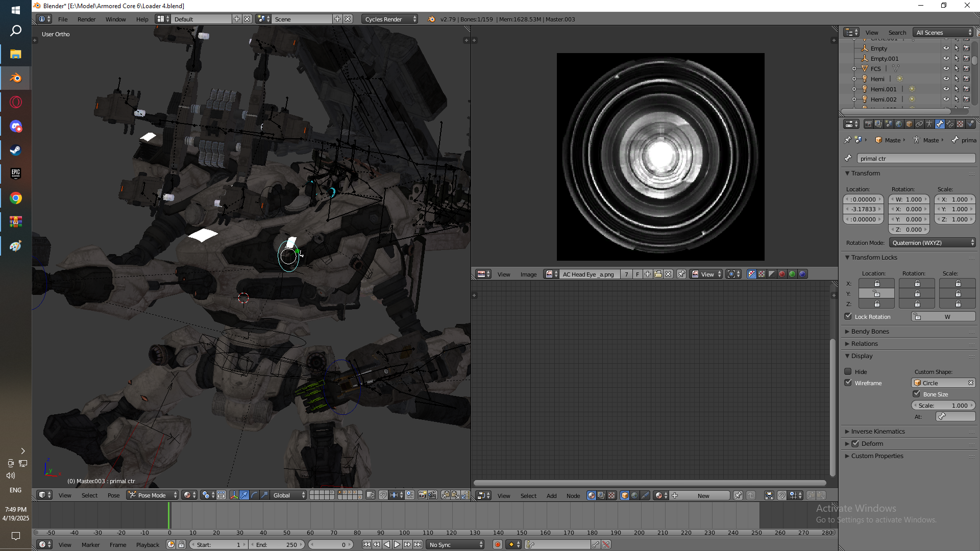
Task: Toggle the Hide bone checkbox
Action: tap(848, 371)
